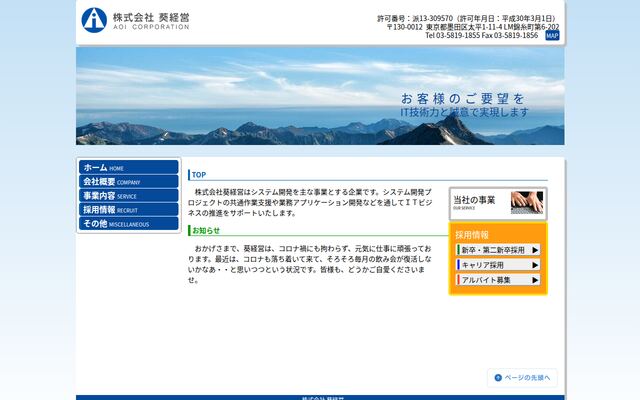Viewport: 640px width, 400px height.
Task: Click the お知らせ section heading
Action: 206,231
